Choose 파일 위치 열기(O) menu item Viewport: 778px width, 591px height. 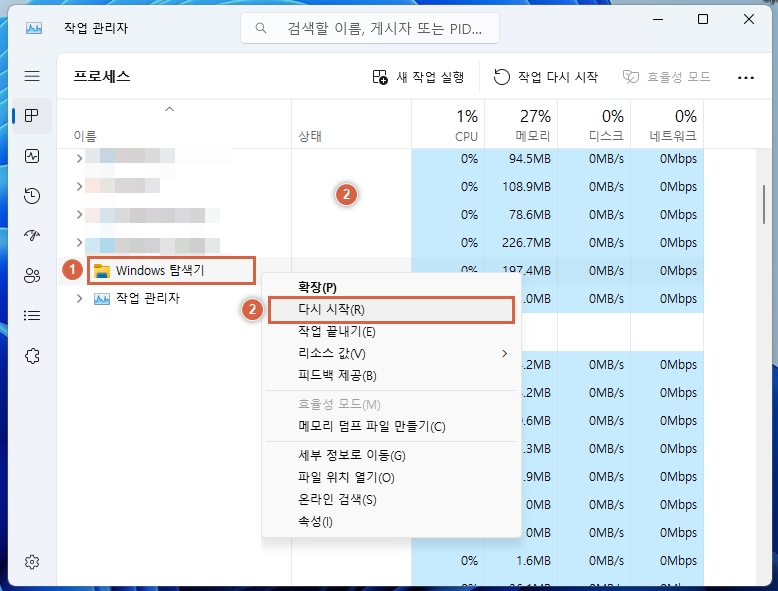tap(391, 477)
